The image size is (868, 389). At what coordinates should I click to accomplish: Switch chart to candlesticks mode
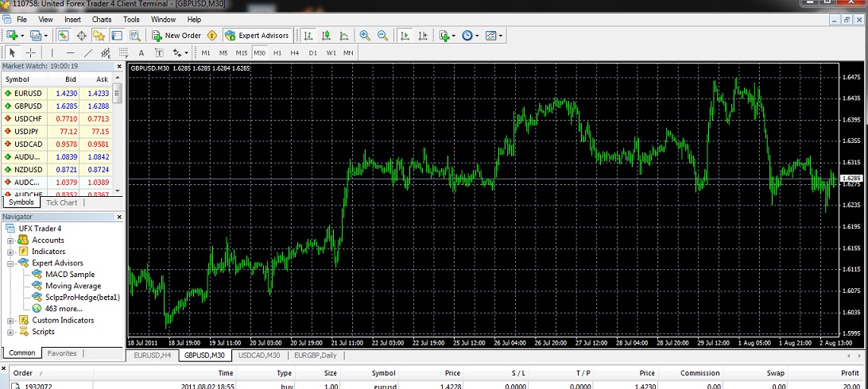pos(326,36)
